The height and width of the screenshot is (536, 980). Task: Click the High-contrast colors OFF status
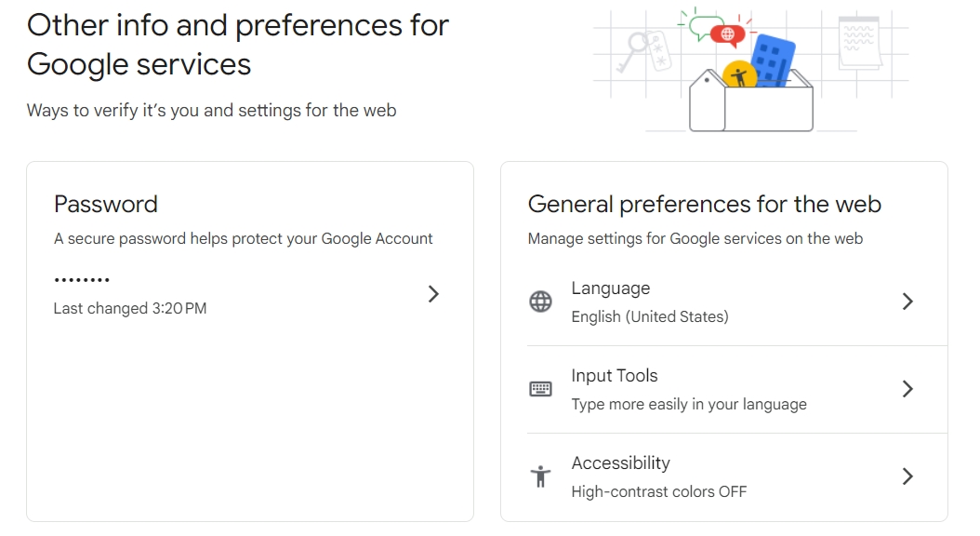658,491
